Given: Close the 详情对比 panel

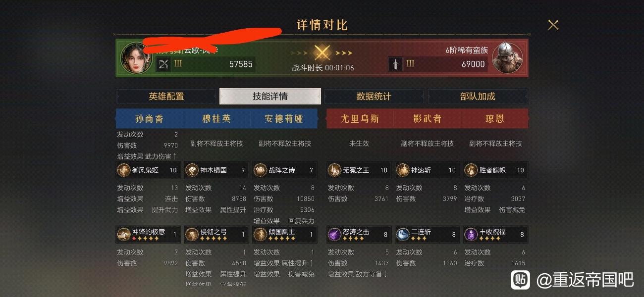Looking at the screenshot, I should pos(553,25).
